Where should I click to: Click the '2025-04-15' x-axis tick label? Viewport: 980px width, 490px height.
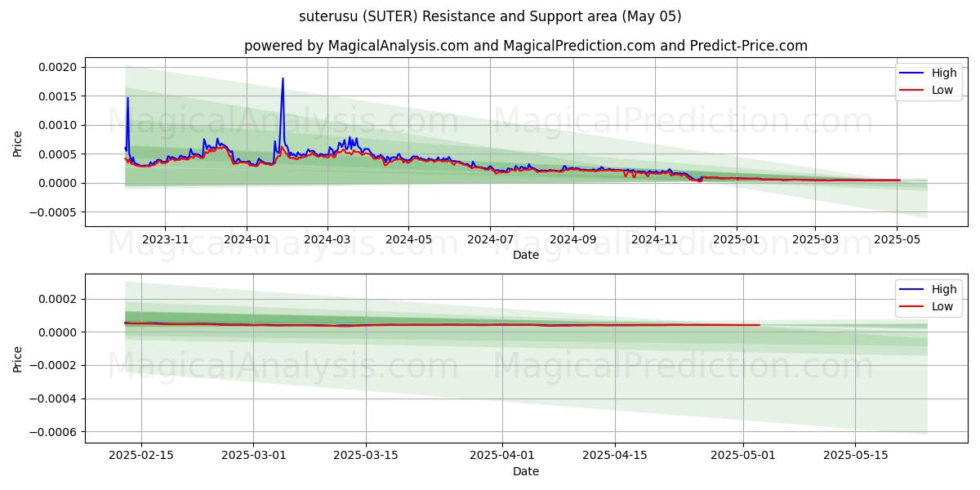(x=614, y=455)
